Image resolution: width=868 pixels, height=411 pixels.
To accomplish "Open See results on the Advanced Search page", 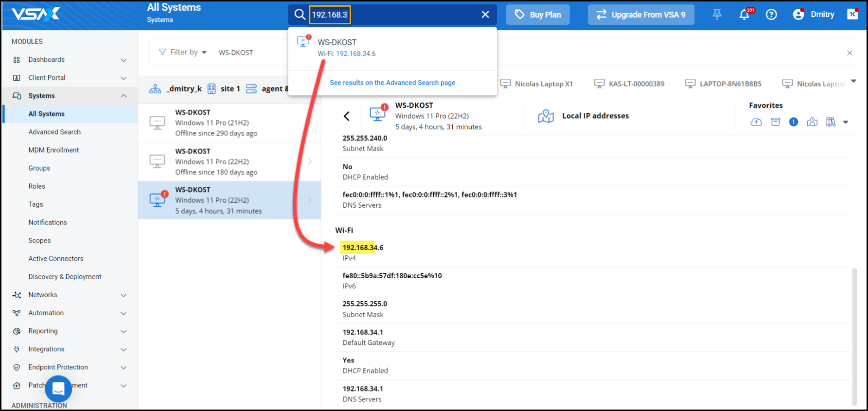I will click(x=392, y=83).
